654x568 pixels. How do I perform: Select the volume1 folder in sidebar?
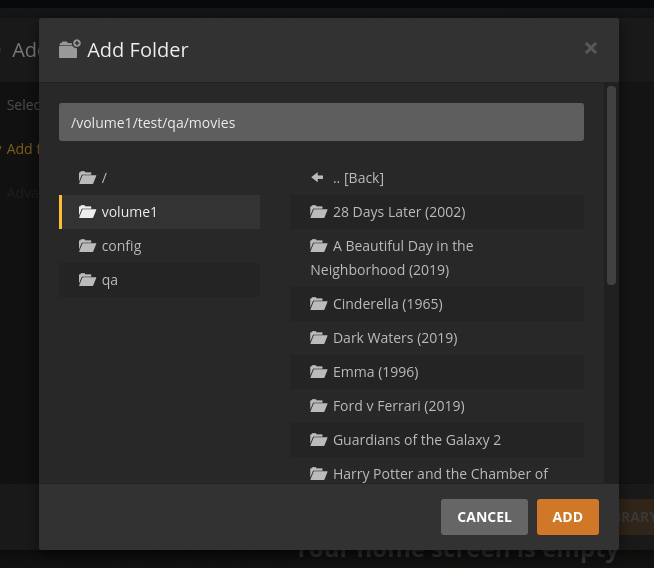pos(129,212)
